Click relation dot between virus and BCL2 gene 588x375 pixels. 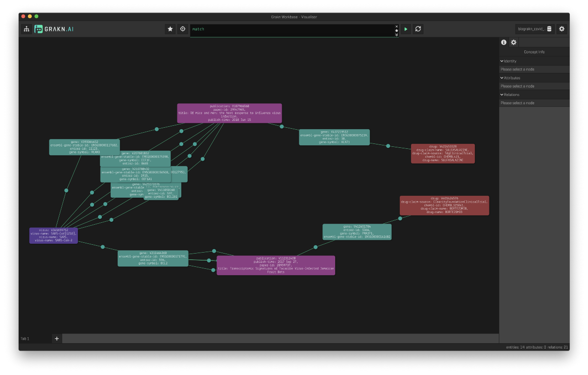point(102,247)
